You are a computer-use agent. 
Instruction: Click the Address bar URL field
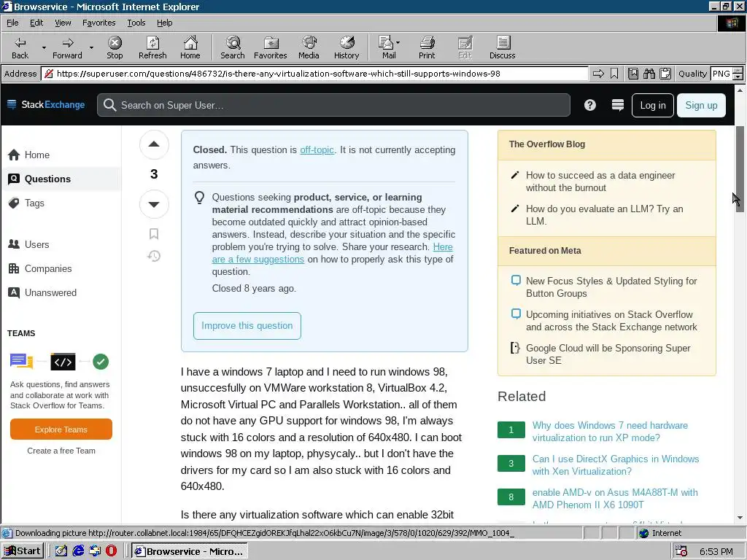pos(314,74)
